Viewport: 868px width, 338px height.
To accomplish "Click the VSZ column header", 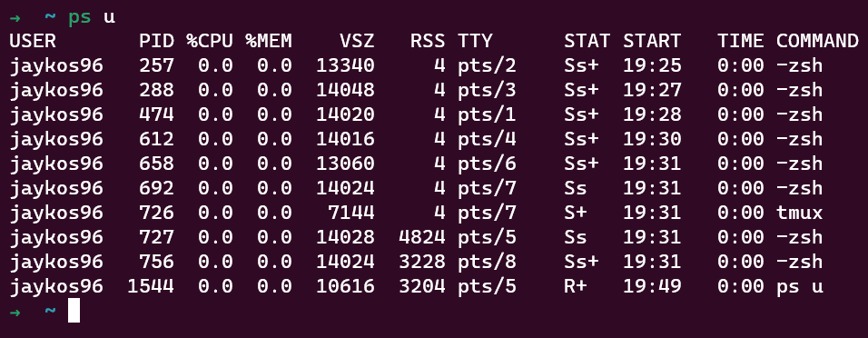I will click(x=357, y=41).
